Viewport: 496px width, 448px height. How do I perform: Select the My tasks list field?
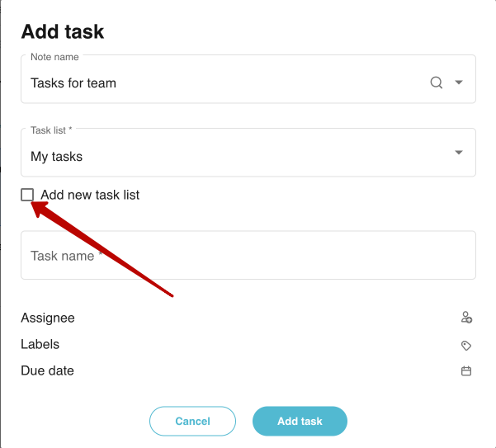pos(248,153)
